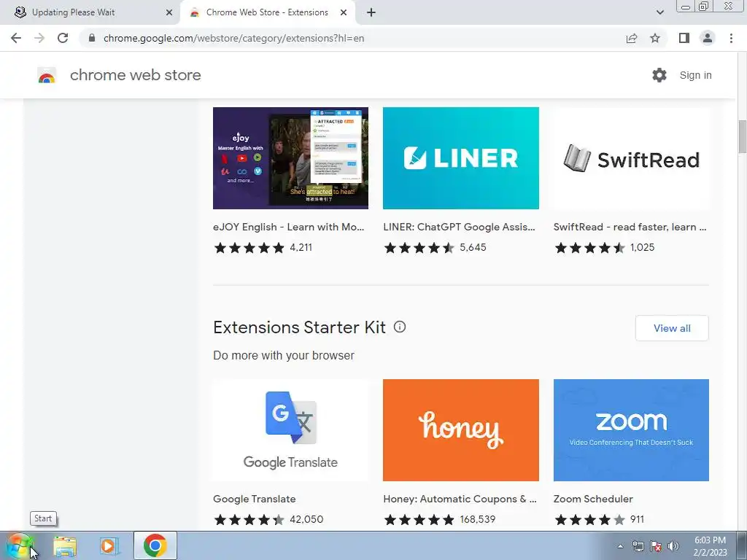Close the Updating Please Wait tab
The image size is (747, 560).
pos(169,12)
